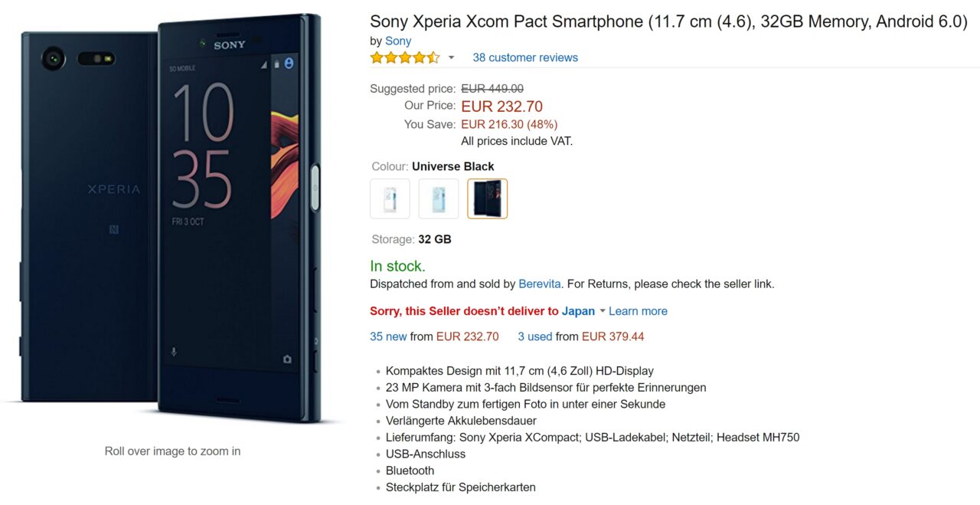Screen dimensions: 980x505
Task: Choose the light blue phone colour swatch
Action: [439, 198]
